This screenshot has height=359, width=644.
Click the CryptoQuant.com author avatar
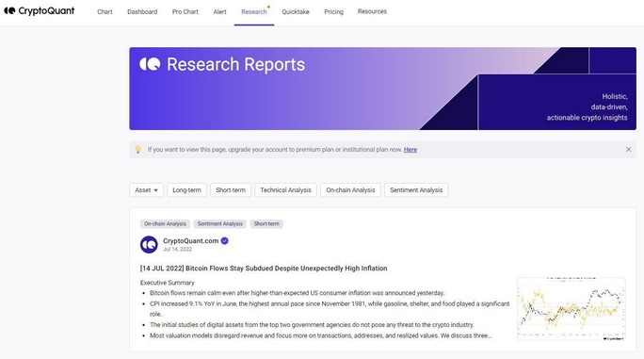point(149,244)
